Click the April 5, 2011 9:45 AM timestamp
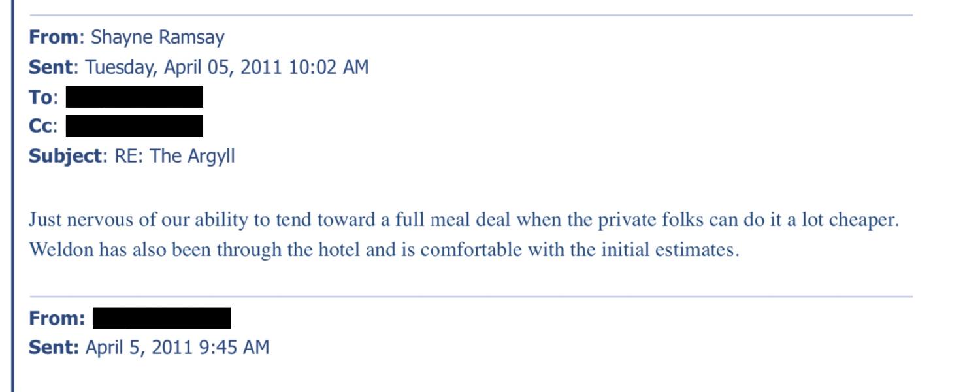Image resolution: width=980 pixels, height=392 pixels. (x=178, y=348)
